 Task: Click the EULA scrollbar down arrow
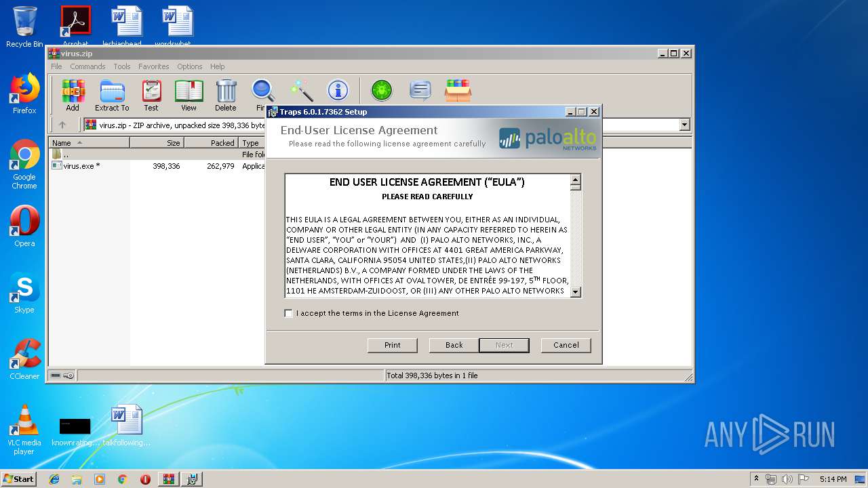click(576, 292)
